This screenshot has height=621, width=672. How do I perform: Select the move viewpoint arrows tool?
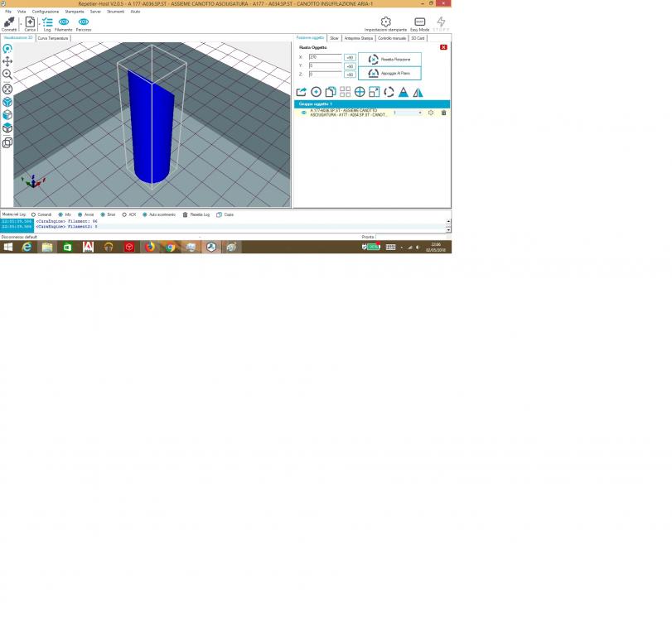pos(7,61)
